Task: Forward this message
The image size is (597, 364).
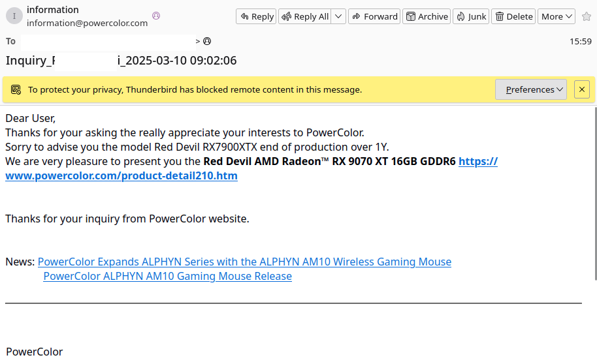Action: pos(374,16)
